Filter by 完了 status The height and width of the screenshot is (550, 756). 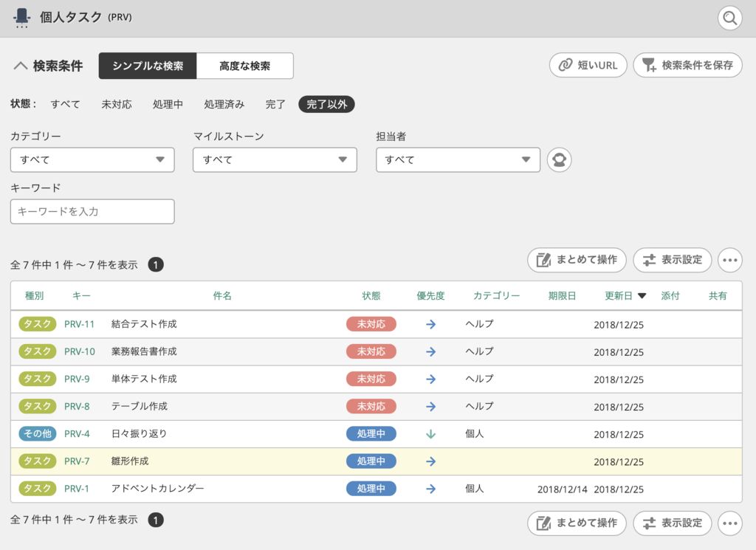(275, 104)
